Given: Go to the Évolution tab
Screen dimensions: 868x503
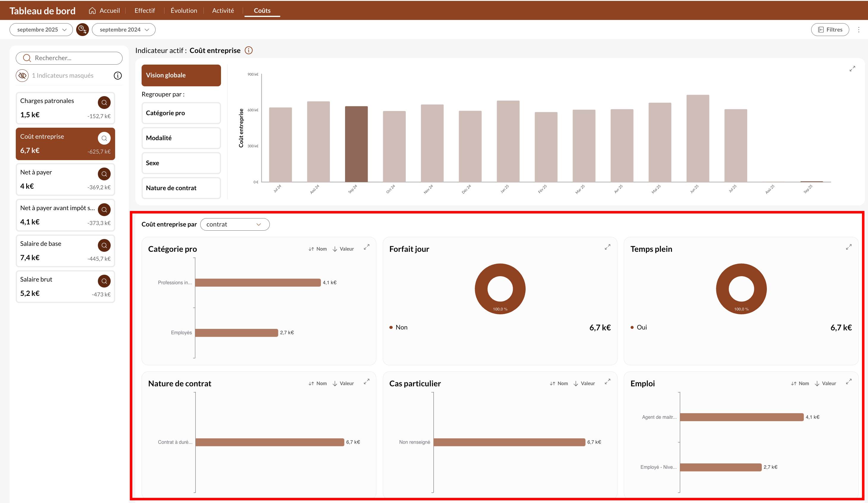Looking at the screenshot, I should (x=184, y=10).
